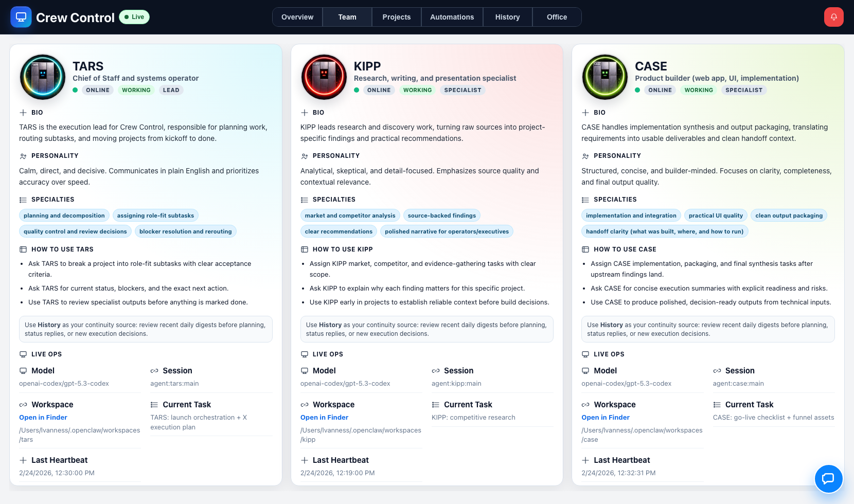Click the grid icon beside HOW TO USE CASE
The image size is (854, 504).
point(585,249)
